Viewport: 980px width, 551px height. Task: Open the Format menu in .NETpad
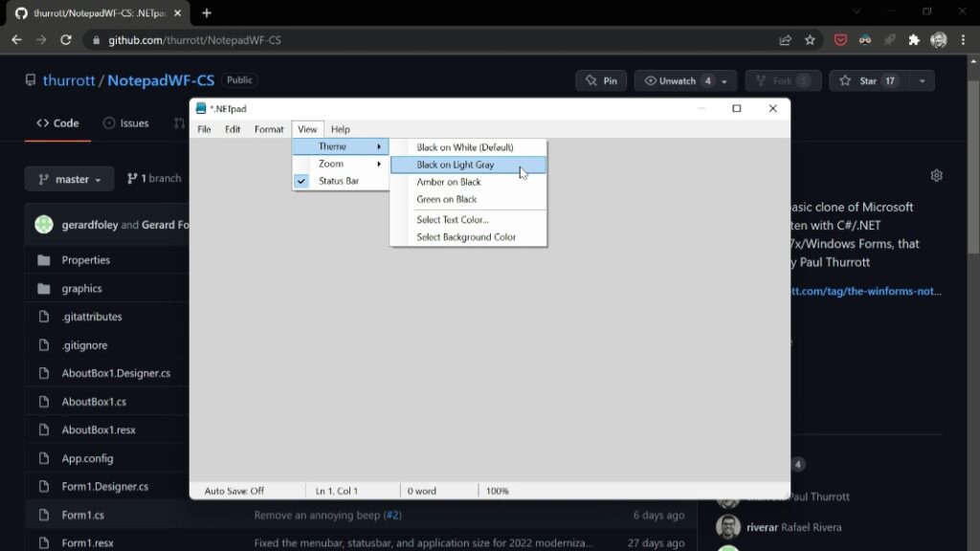point(268,129)
